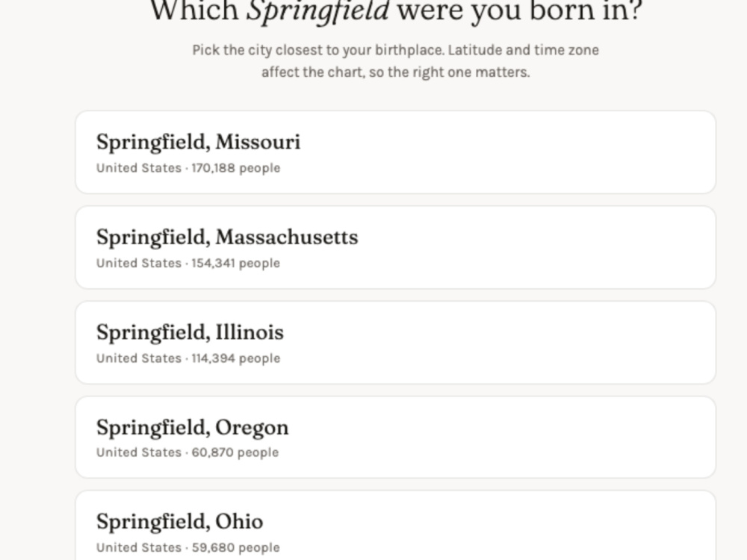This screenshot has width=747, height=560.
Task: Click the 'Springfield, Massachusetts' title text
Action: [x=227, y=237]
